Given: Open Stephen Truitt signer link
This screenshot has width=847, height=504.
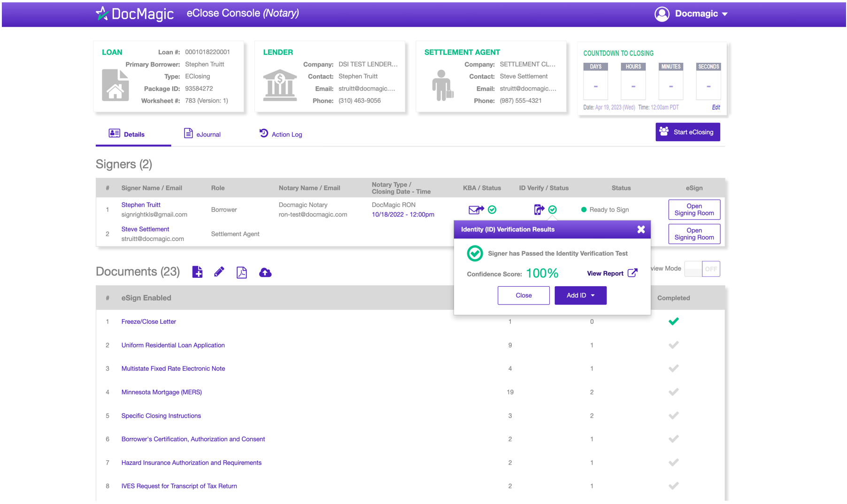Looking at the screenshot, I should [x=141, y=205].
